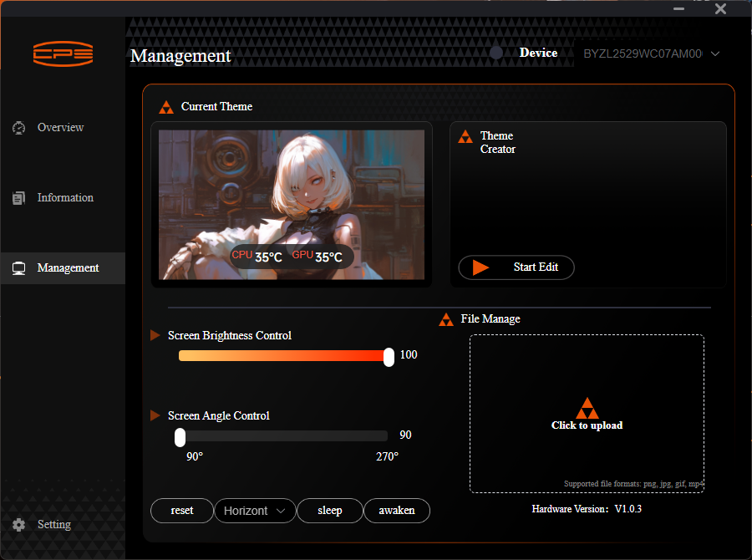The image size is (752, 560).
Task: Click the supported file formats note
Action: point(633,484)
